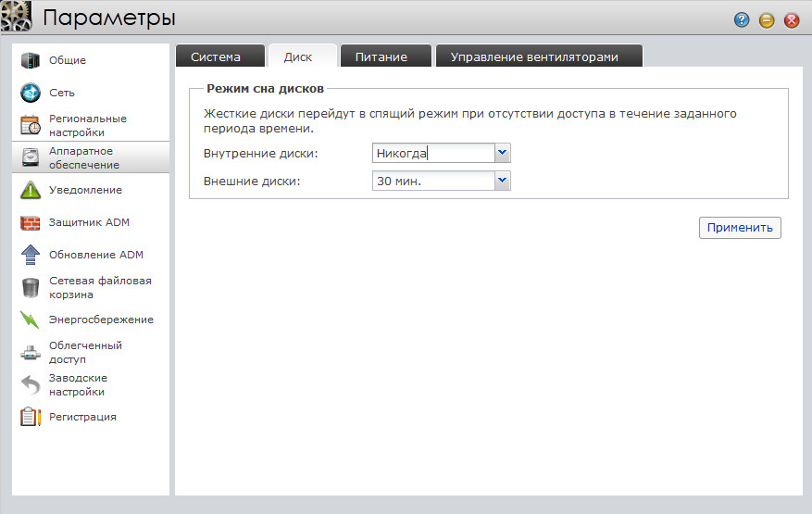The height and width of the screenshot is (514, 812).
Task: Switch to the Питание tab
Action: 381,56
